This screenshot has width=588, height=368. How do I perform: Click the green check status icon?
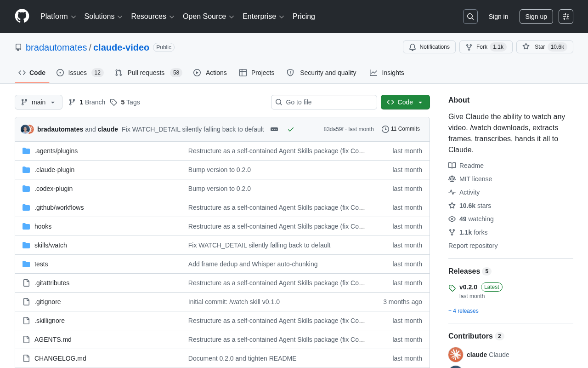[291, 129]
